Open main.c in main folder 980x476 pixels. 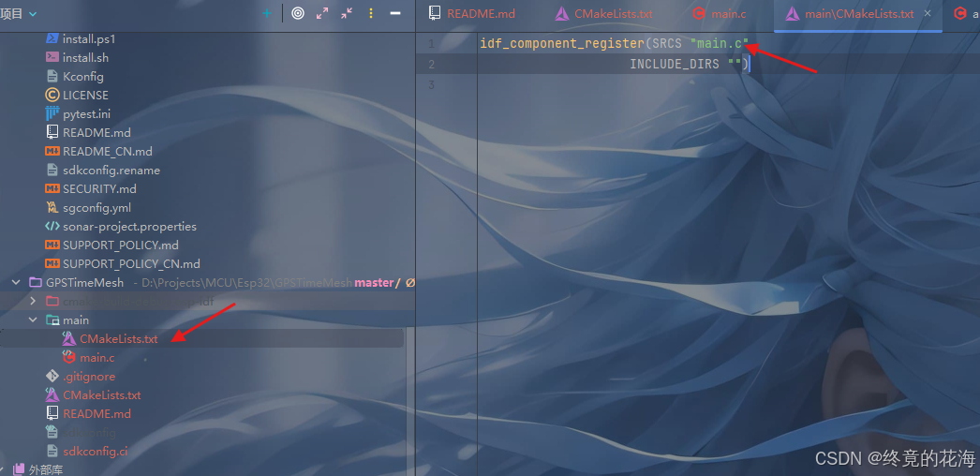pyautogui.click(x=97, y=358)
